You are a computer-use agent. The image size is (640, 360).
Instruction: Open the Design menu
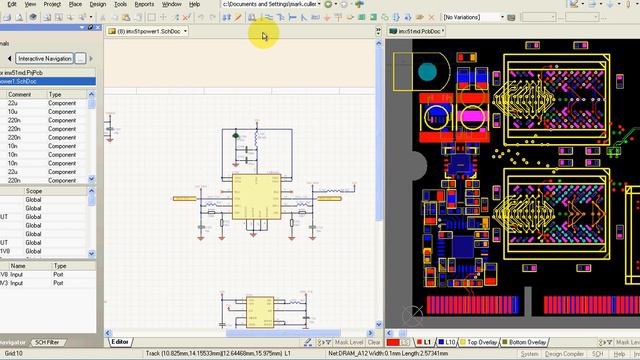coord(98,4)
